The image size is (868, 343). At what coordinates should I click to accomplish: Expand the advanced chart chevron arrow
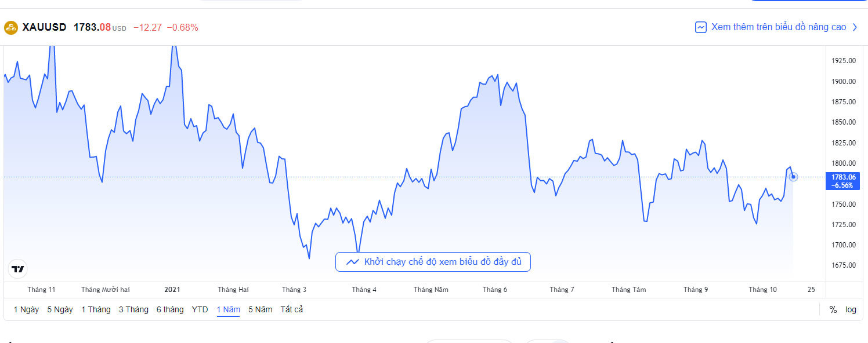(855, 27)
